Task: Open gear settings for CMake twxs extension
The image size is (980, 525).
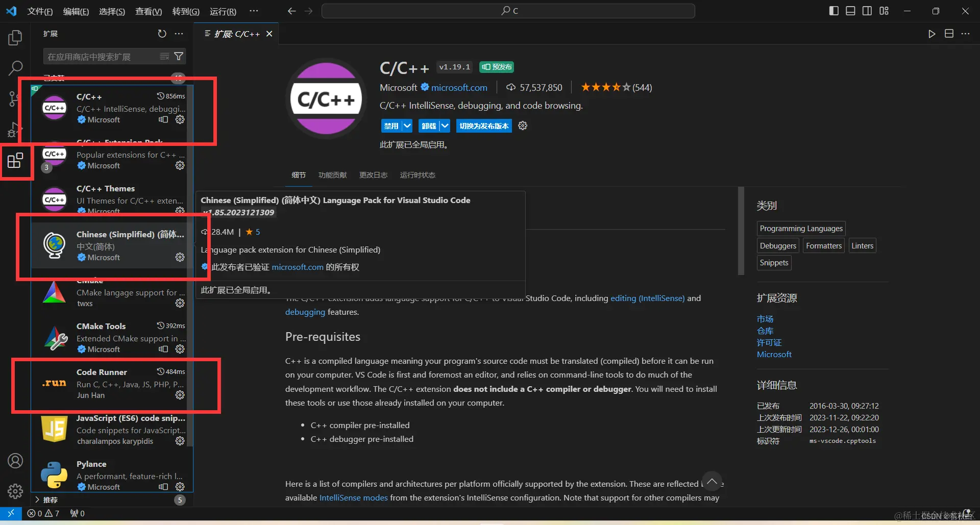Action: [180, 303]
